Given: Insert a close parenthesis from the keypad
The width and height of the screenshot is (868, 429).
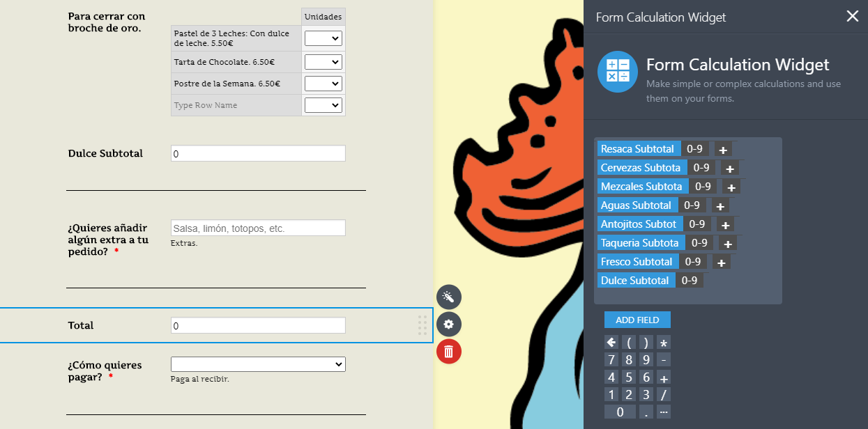Looking at the screenshot, I should click(x=646, y=342).
